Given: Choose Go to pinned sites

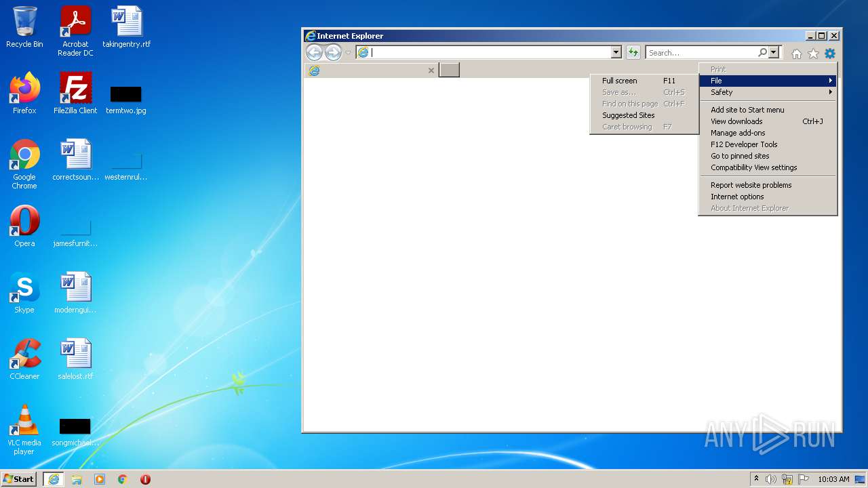Looking at the screenshot, I should (768, 156).
